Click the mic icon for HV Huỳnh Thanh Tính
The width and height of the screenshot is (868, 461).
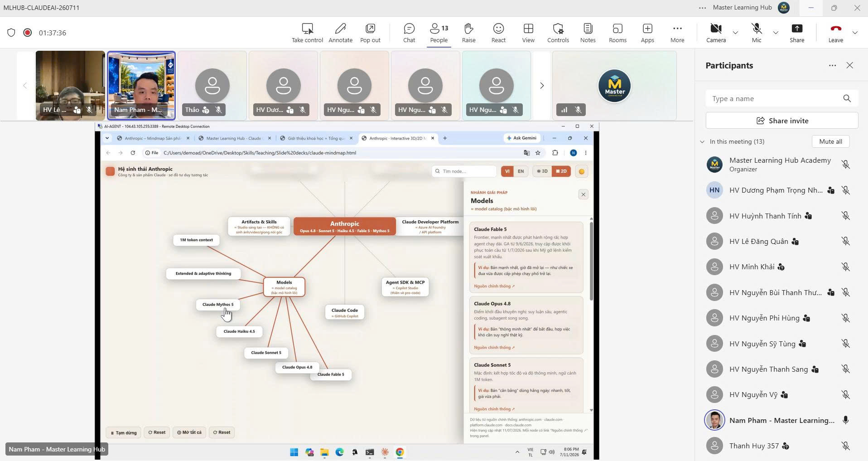point(845,216)
